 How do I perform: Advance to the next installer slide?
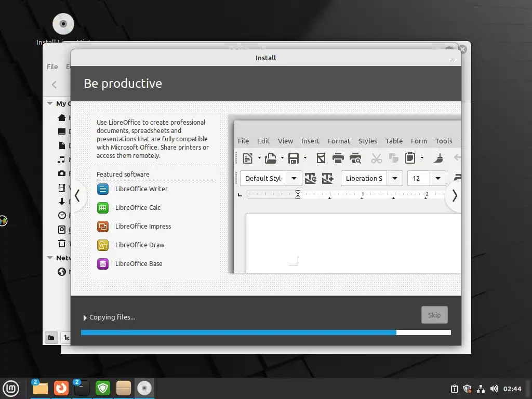(x=455, y=196)
